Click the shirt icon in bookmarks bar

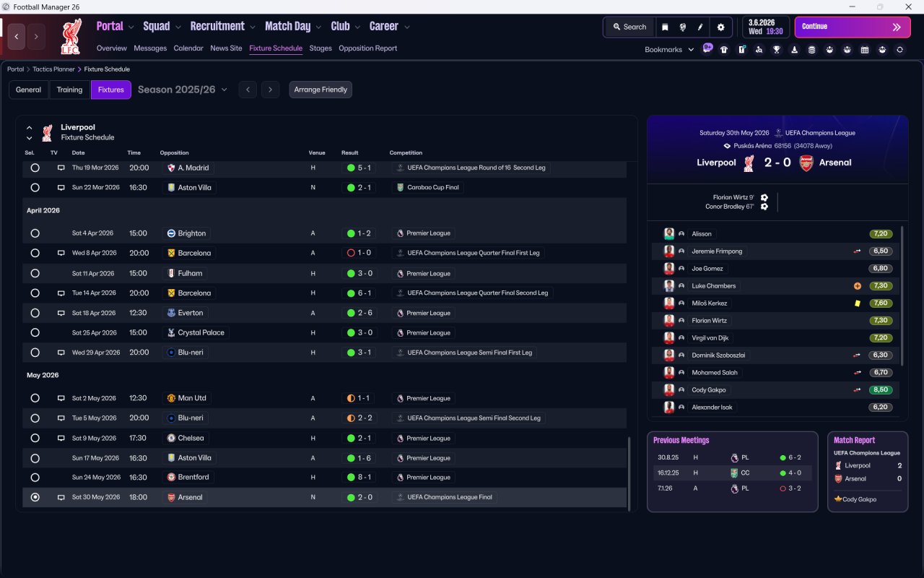pos(724,50)
